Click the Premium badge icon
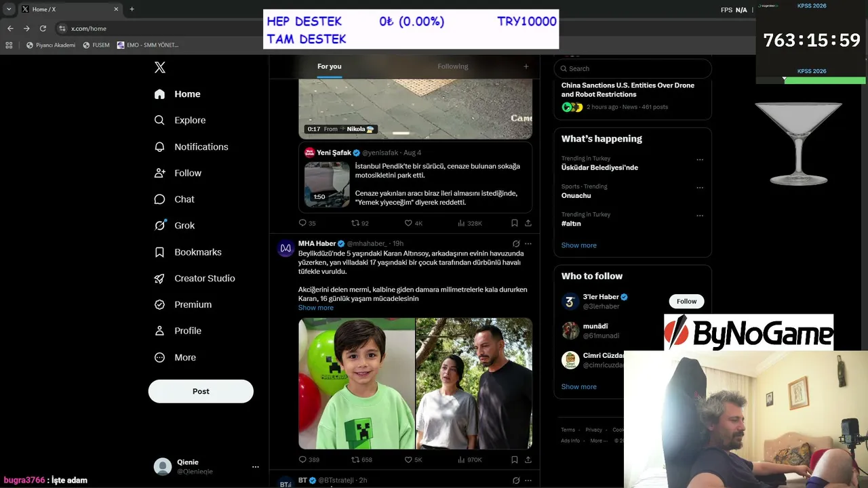This screenshot has height=488, width=868. tap(159, 305)
